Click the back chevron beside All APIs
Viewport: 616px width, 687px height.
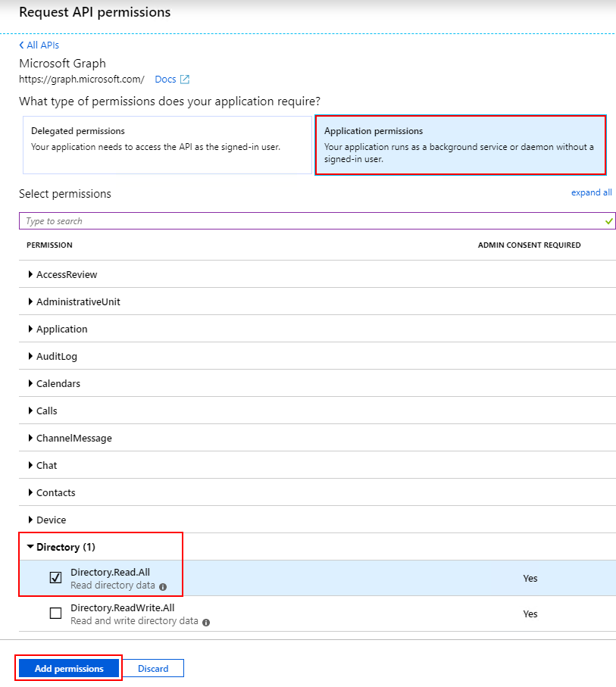(x=21, y=45)
